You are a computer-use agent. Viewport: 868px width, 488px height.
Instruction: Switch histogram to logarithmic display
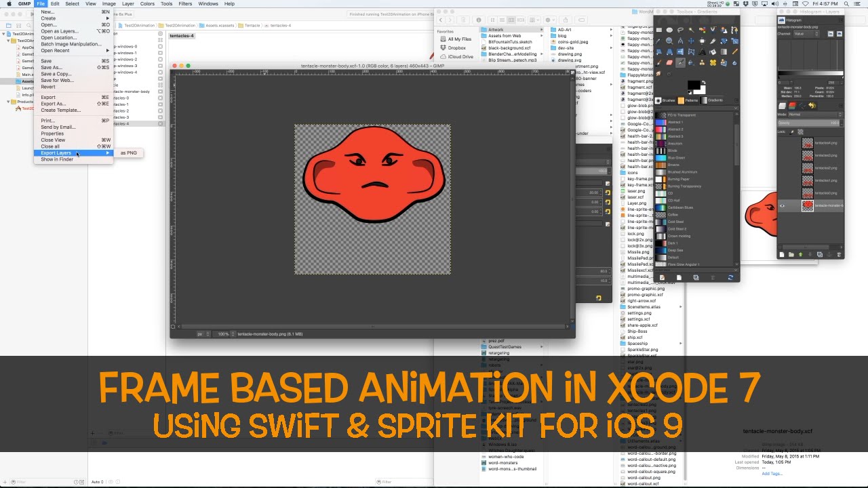pos(840,34)
